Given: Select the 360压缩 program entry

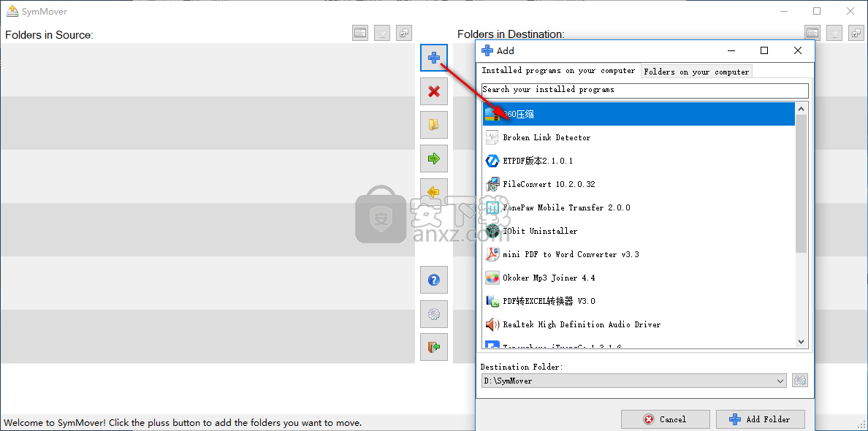Looking at the screenshot, I should (x=639, y=114).
